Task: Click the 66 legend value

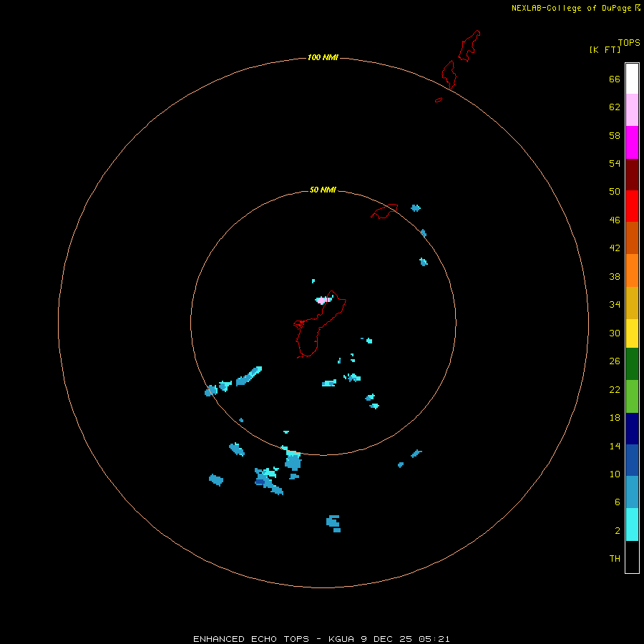Action: (615, 79)
